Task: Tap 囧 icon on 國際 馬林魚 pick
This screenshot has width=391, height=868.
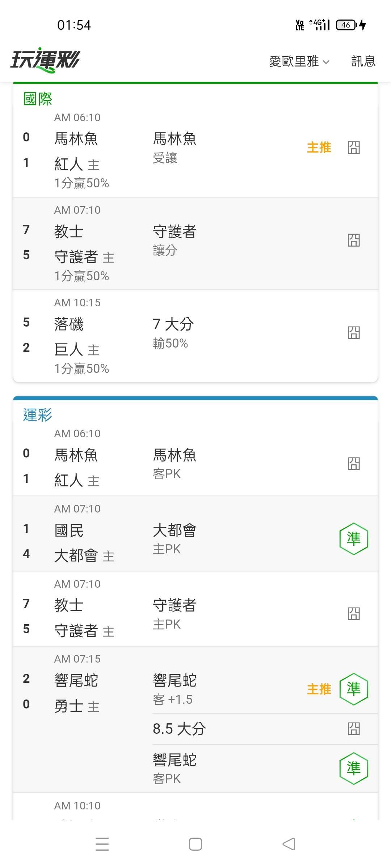Action: pyautogui.click(x=354, y=148)
